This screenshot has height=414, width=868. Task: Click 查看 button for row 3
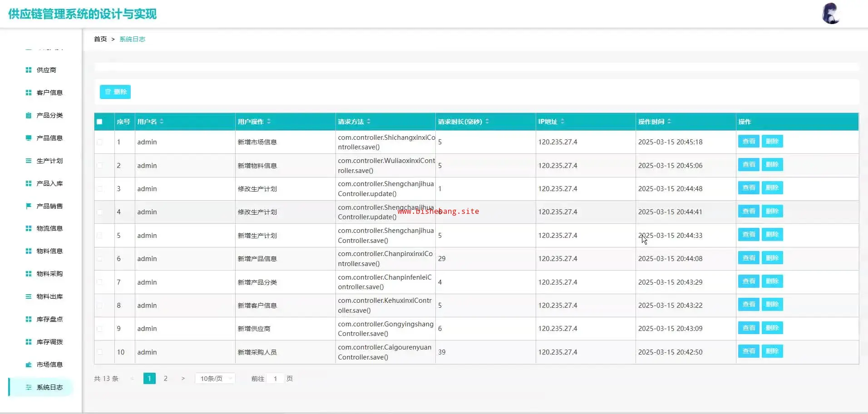748,188
